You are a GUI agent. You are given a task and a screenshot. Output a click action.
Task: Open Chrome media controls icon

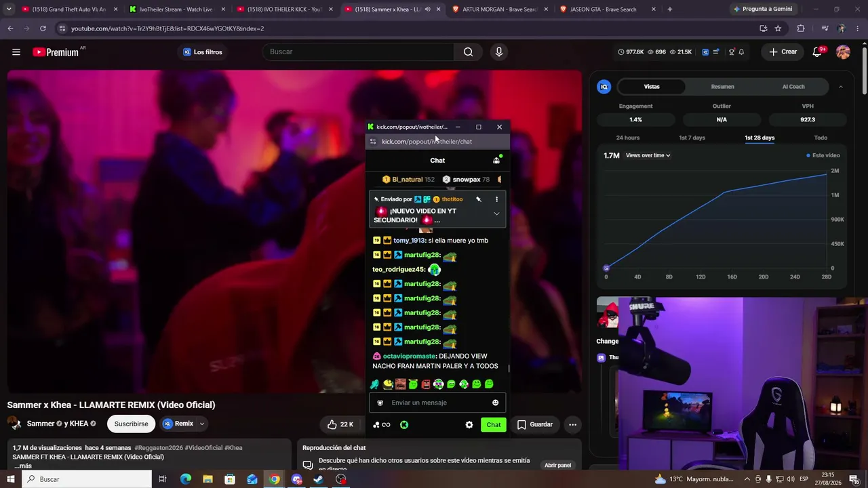coord(825,28)
